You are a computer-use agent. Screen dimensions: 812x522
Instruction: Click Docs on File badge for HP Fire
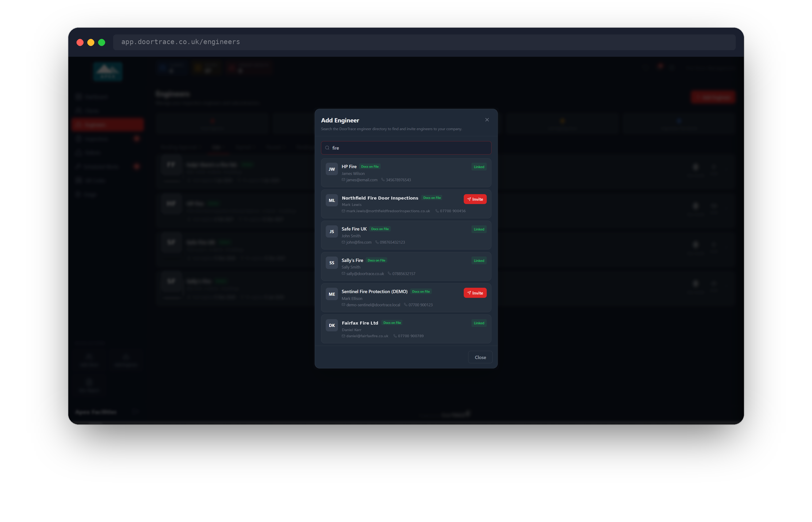(x=370, y=166)
